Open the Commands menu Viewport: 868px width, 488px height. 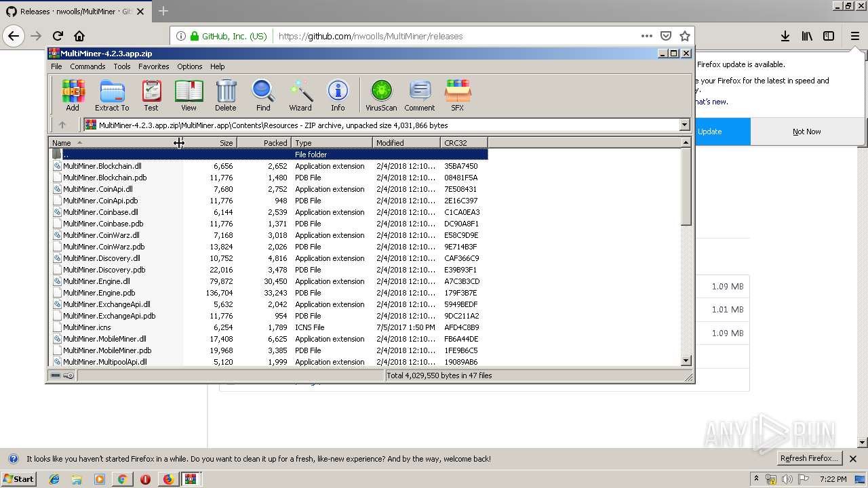click(87, 66)
